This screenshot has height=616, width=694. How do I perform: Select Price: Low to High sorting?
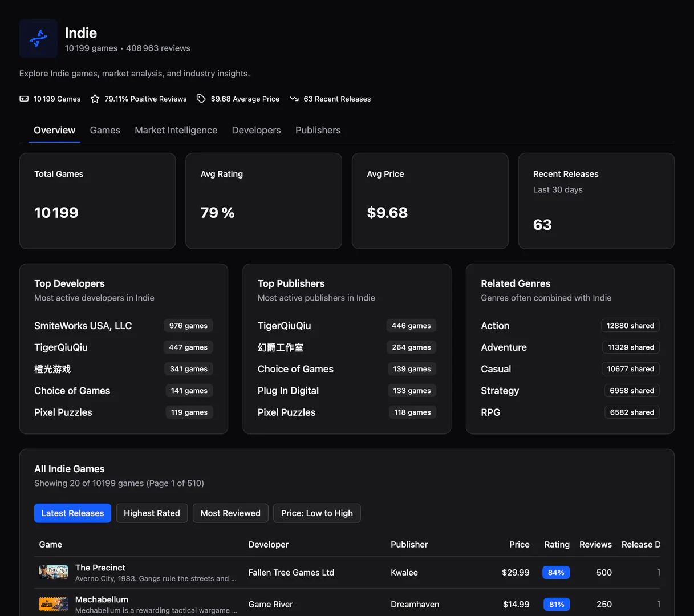click(x=316, y=513)
